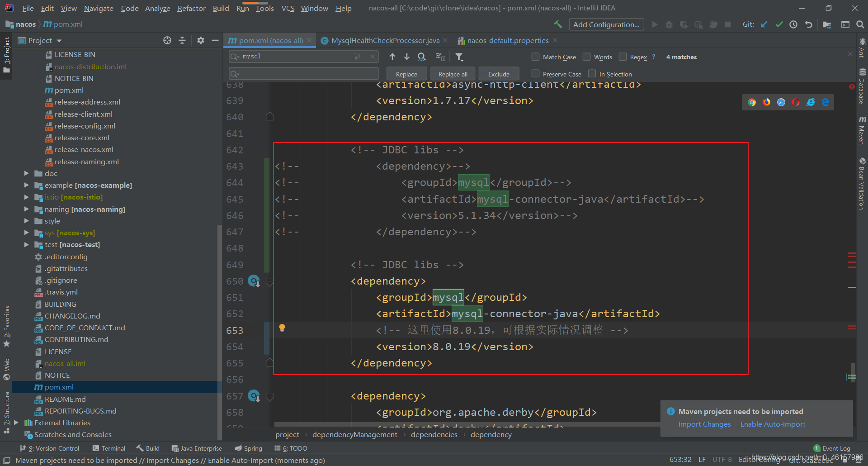Click the search field containing mysql

(x=303, y=57)
